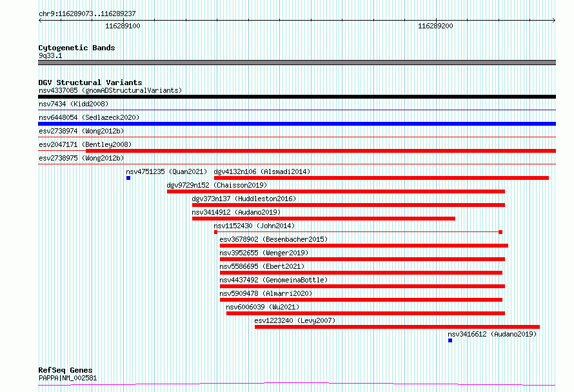Select the red bar for dgv4132n106 (Alsmadi2014)
The width and height of the screenshot is (574, 392).
(381, 178)
